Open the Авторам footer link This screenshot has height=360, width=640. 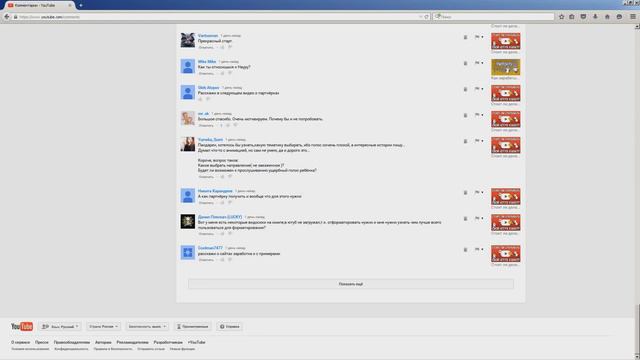103,342
